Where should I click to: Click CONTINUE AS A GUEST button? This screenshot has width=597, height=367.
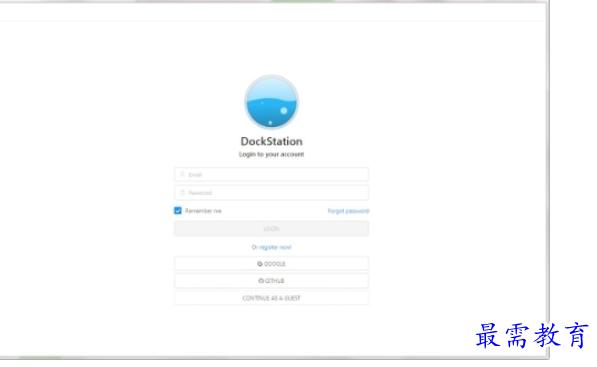point(271,298)
